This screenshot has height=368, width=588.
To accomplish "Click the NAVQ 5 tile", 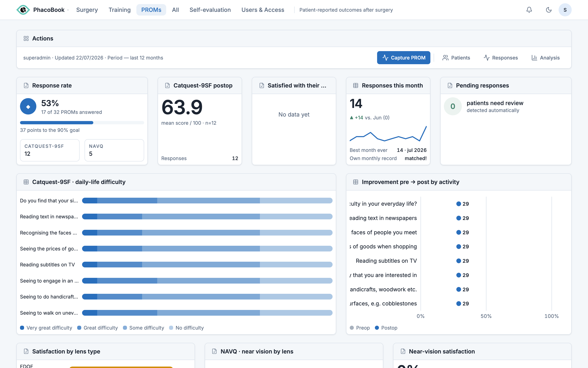I will (114, 150).
